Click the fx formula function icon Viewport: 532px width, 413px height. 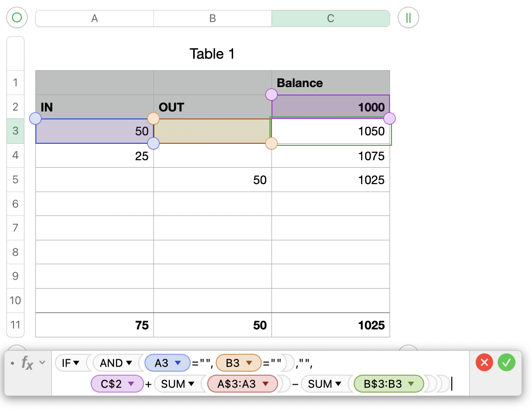(x=26, y=364)
